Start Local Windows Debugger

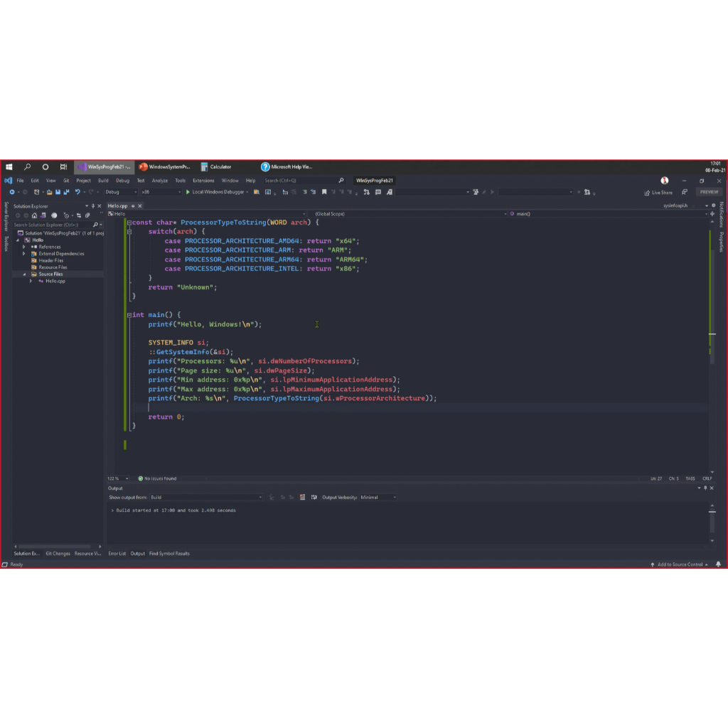215,192
